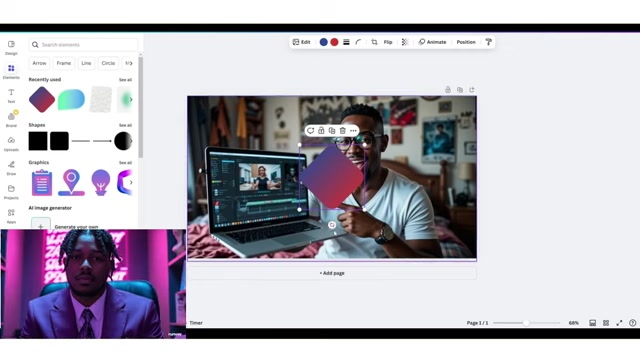Viewport: 640px width, 360px height.
Task: Toggle lock on the selected shape
Action: [x=321, y=131]
